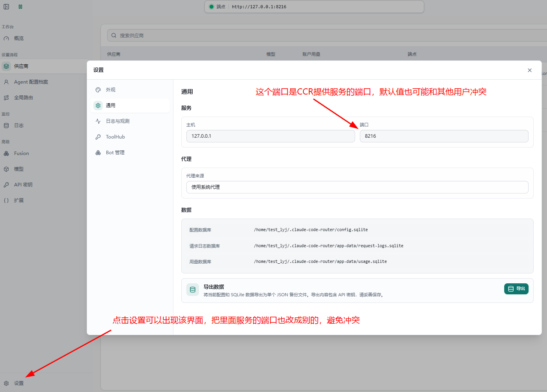Click the endpoint URL http://127.0.0.1:8216

[259, 7]
